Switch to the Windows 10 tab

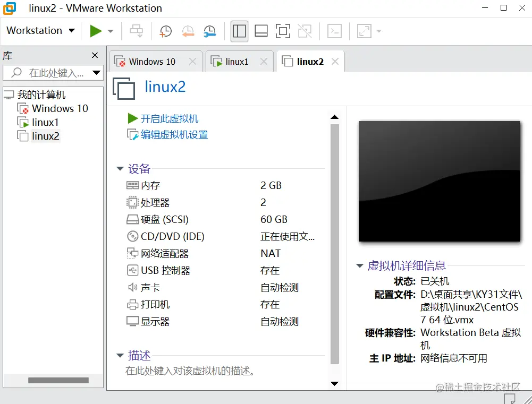tap(153, 61)
